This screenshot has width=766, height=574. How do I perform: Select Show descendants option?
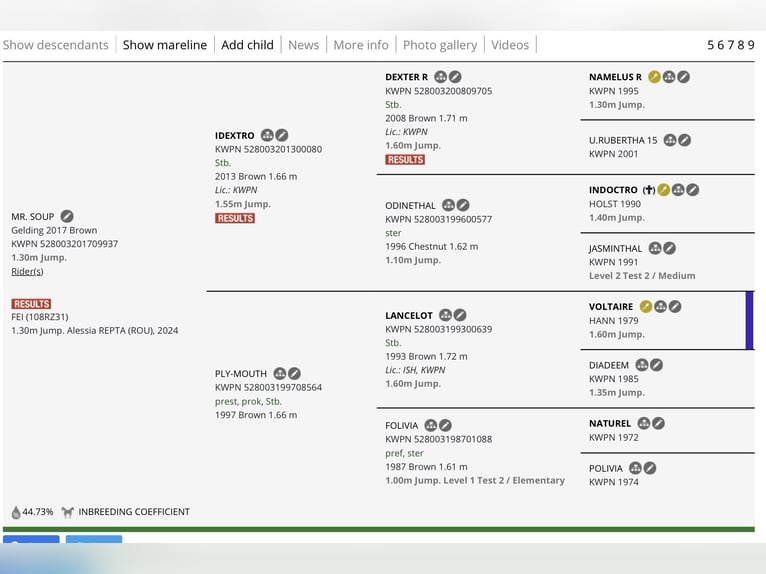coord(55,45)
